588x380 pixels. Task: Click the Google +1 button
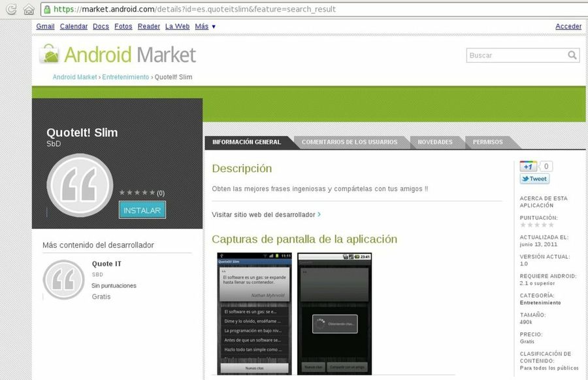click(x=529, y=166)
